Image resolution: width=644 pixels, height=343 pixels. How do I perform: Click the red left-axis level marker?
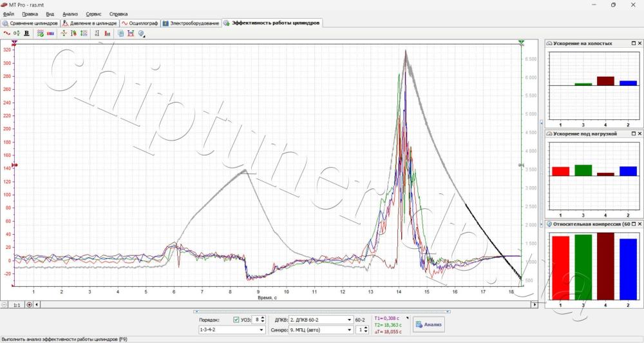tap(14, 165)
